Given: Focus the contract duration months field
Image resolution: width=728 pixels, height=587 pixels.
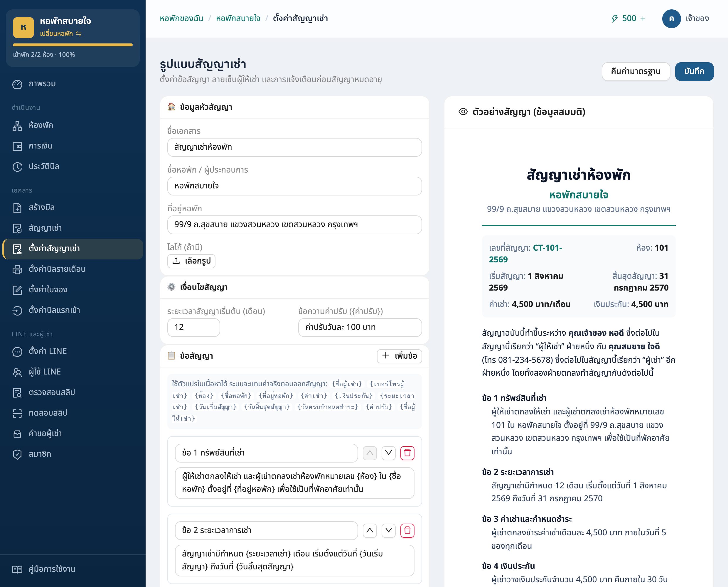Looking at the screenshot, I should (x=194, y=327).
